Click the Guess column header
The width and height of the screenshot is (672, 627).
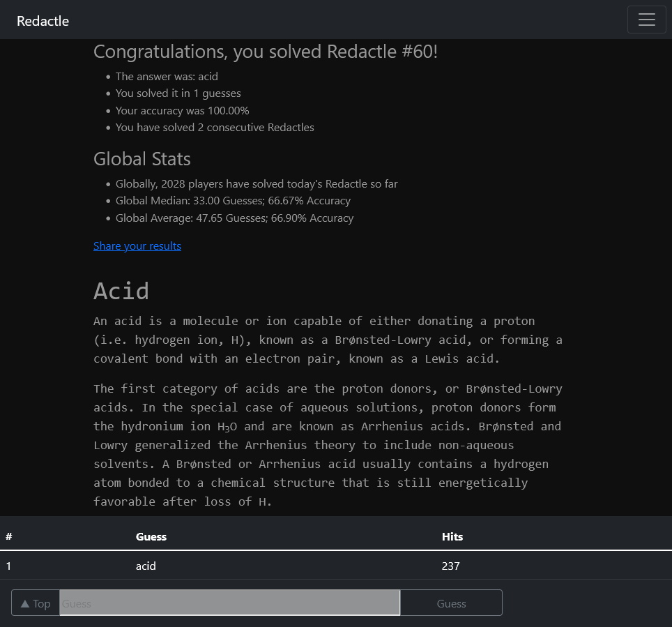click(151, 536)
